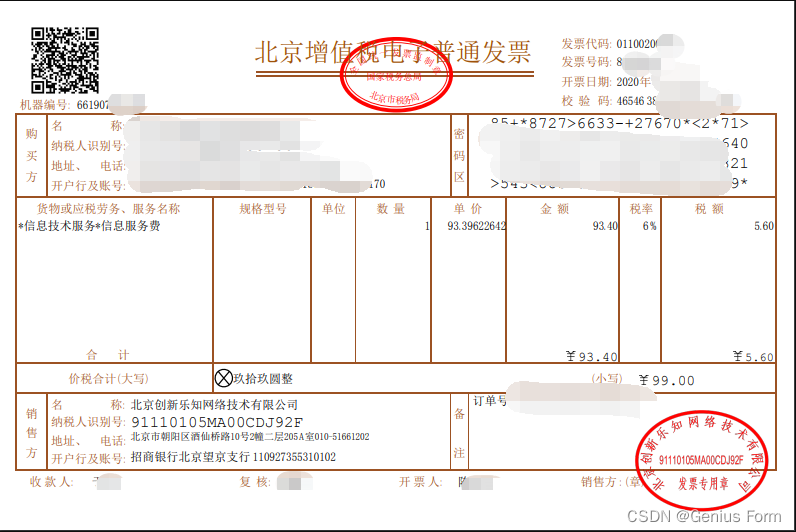Click the amount in words 玖拾玖圆整

point(263,379)
